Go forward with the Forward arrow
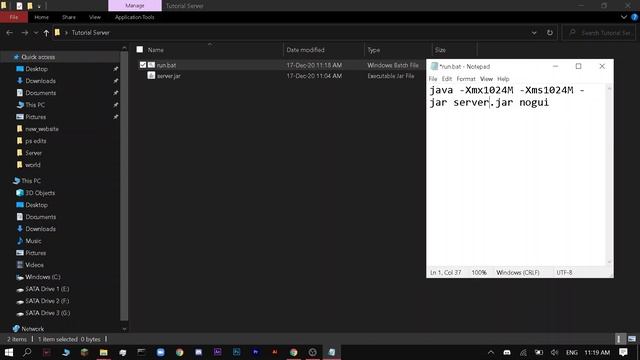The image size is (640, 360). coord(24,33)
